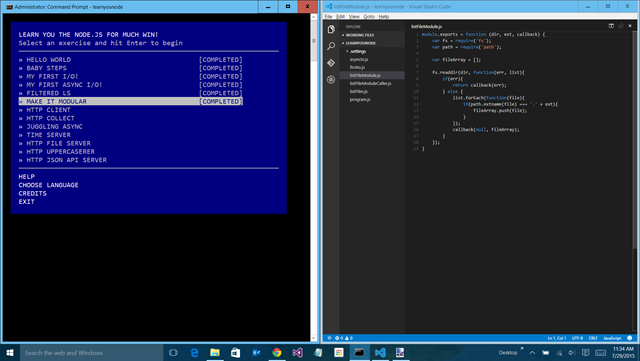Screen dimensions: 640x361
Task: Click the sync icon in VS Code status bar
Action: coord(329,338)
